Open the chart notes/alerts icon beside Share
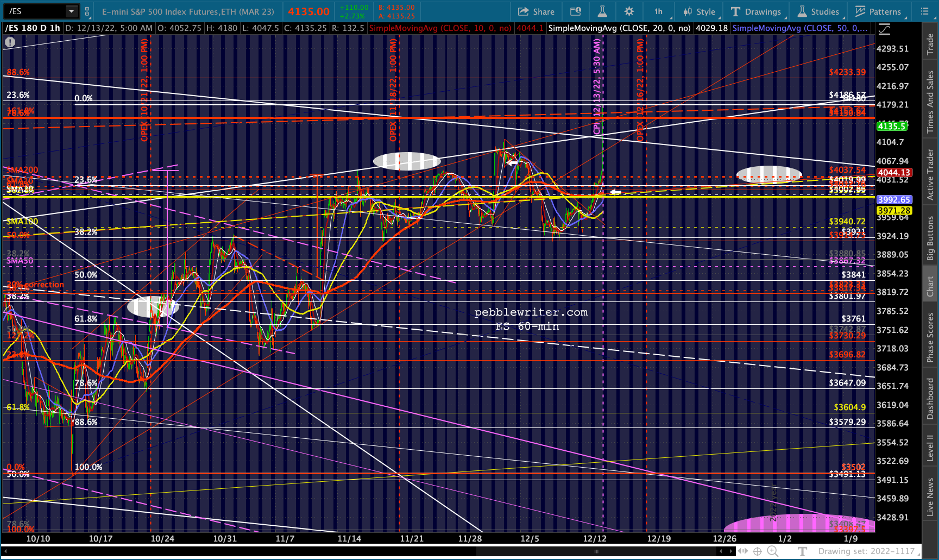The width and height of the screenshot is (939, 560). coord(576,11)
